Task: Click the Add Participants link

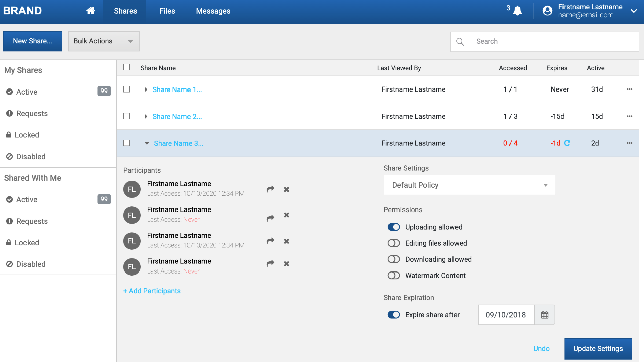Action: [x=152, y=291]
